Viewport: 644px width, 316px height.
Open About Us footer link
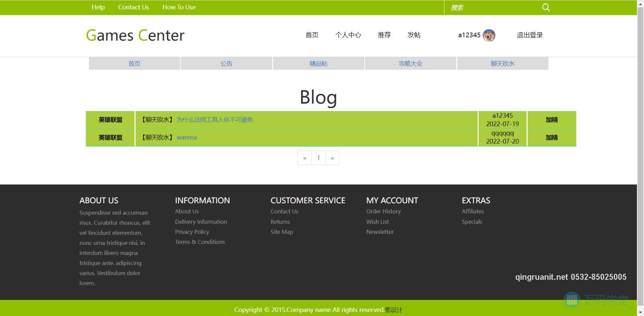coord(187,211)
